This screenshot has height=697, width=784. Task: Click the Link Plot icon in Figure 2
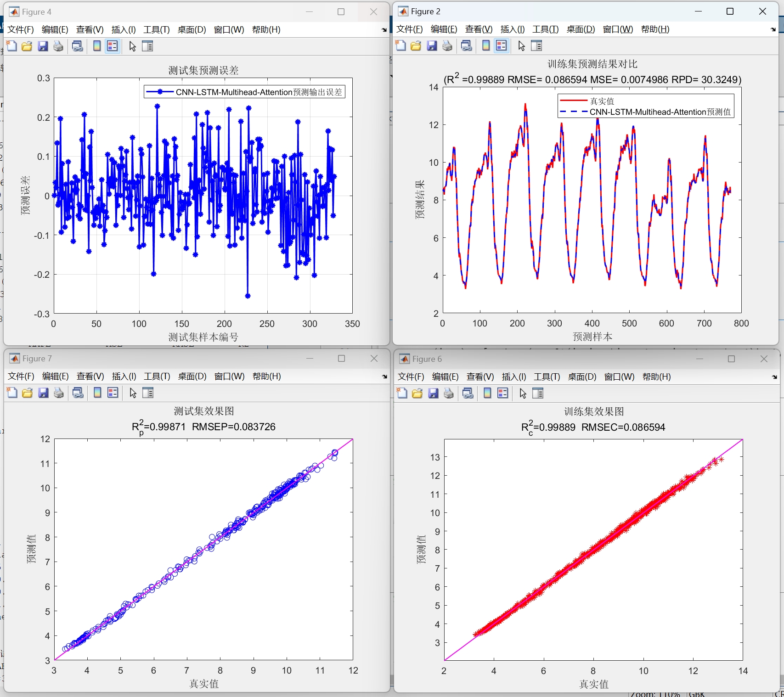[x=466, y=45]
